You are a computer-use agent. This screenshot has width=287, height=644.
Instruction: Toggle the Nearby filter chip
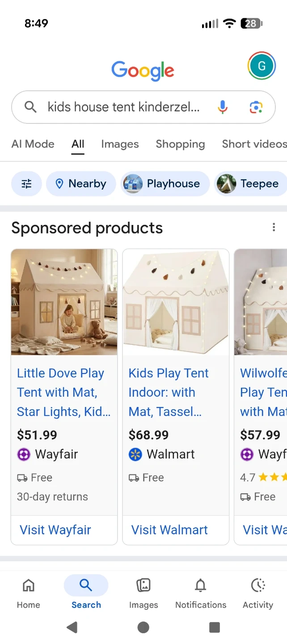click(x=81, y=184)
